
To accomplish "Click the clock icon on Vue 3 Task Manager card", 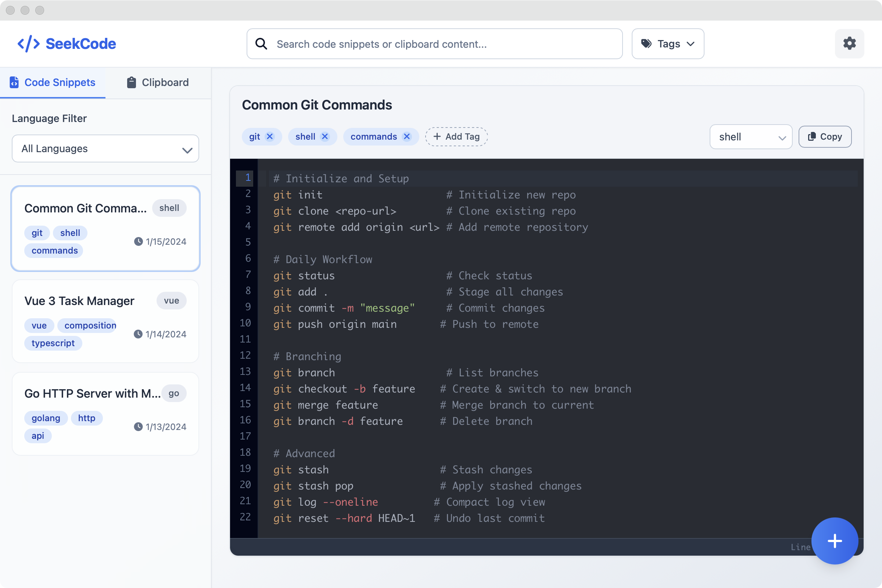I will (x=139, y=334).
